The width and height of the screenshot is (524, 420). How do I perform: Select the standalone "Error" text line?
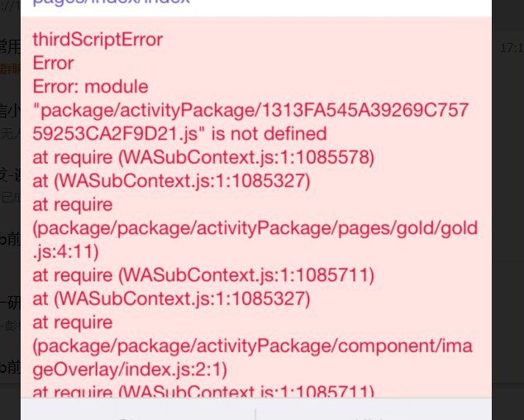(53, 63)
